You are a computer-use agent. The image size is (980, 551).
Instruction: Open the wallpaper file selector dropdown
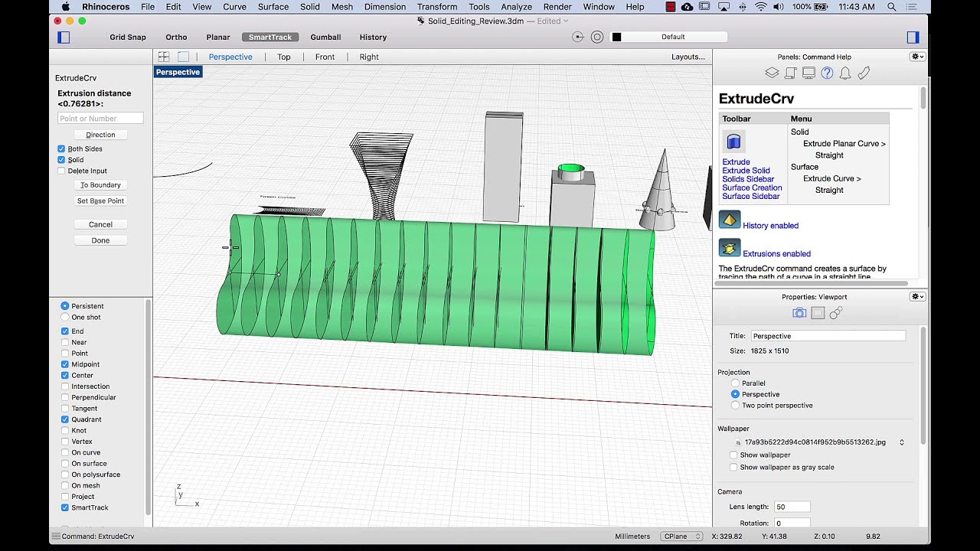tap(902, 442)
